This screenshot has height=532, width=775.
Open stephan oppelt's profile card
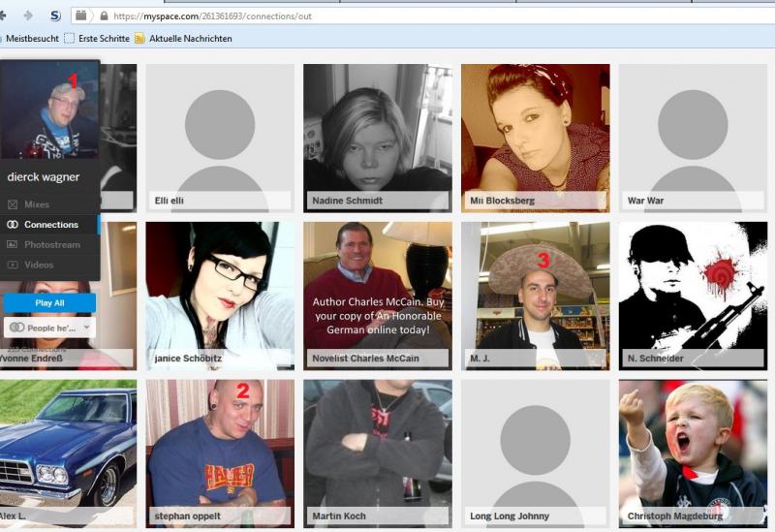coord(220,454)
